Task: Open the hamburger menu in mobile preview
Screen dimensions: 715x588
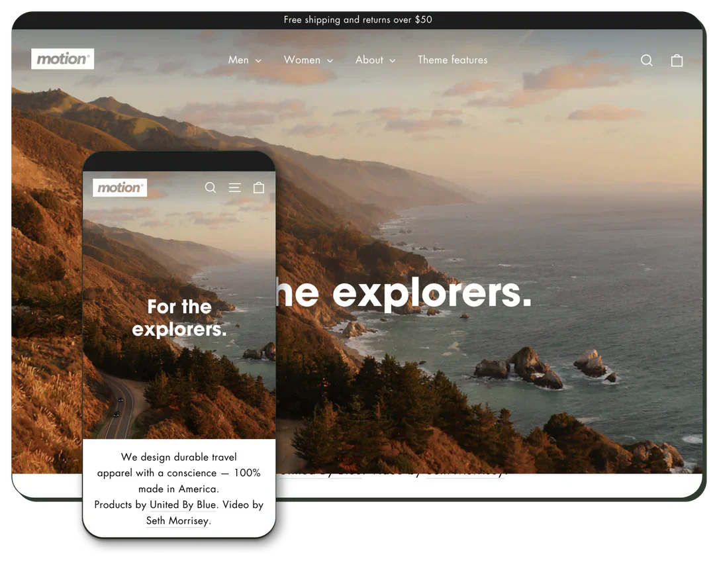Action: (234, 187)
